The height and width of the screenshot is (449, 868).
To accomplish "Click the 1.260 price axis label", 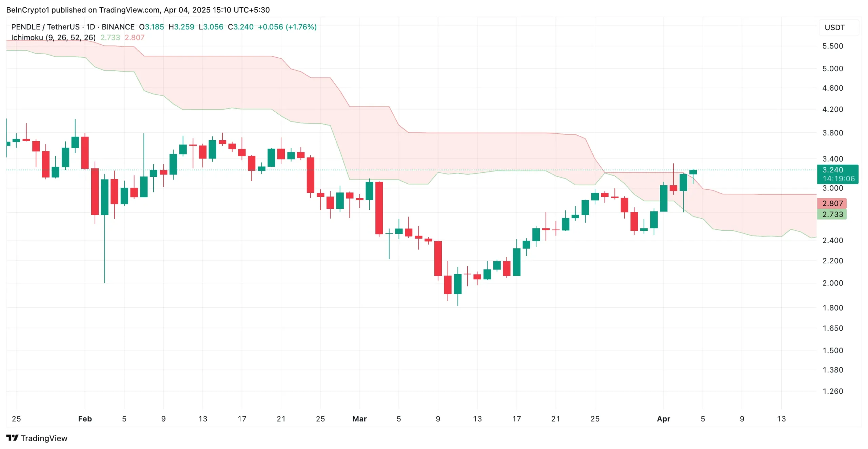I will pyautogui.click(x=832, y=391).
